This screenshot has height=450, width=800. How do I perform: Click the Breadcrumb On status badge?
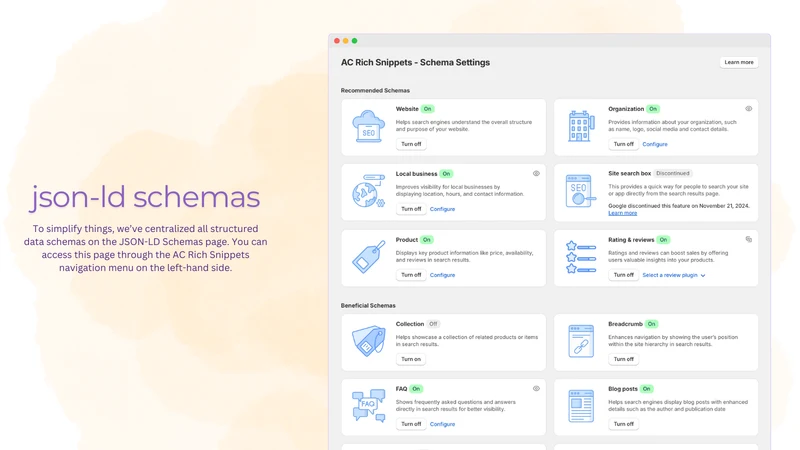click(x=652, y=324)
